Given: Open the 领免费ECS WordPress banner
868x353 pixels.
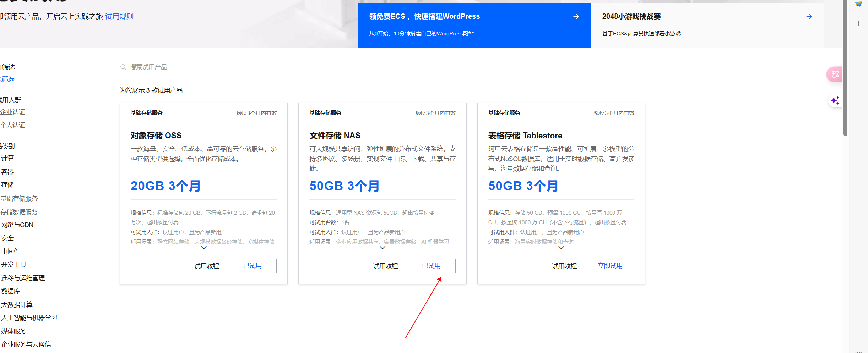Looking at the screenshot, I should pyautogui.click(x=474, y=25).
